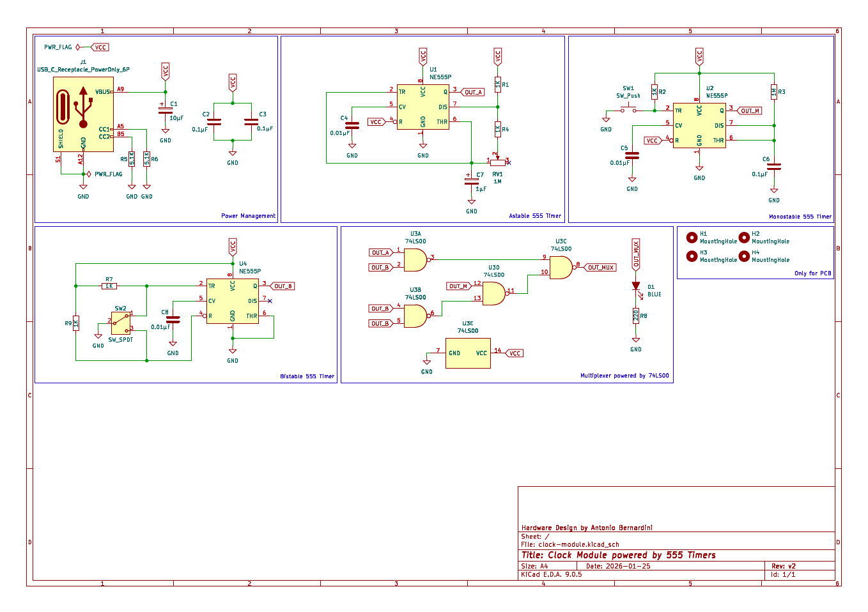Click the 'Only for PCB' note text
The image size is (868, 612).
[813, 273]
